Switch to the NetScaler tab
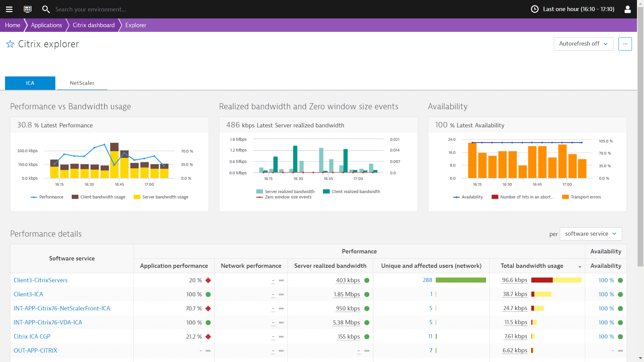Viewport: 644px width, 362px height. pyautogui.click(x=82, y=83)
